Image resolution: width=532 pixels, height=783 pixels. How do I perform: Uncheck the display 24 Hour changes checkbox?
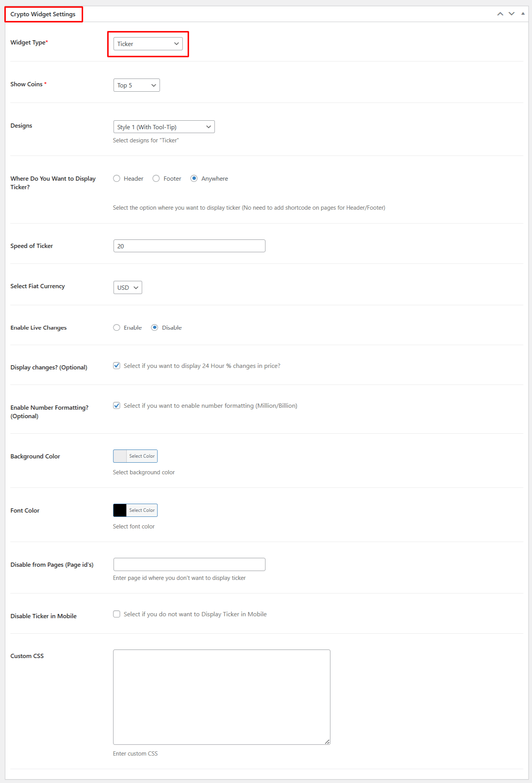117,366
